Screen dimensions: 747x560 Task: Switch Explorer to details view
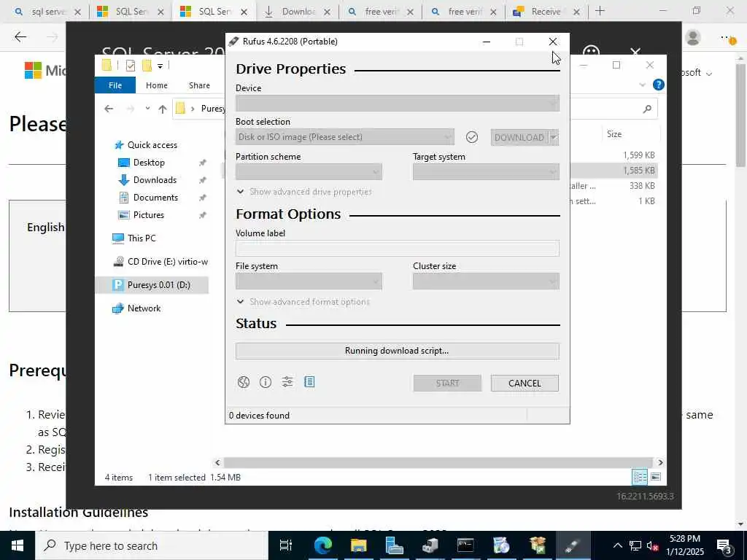(640, 477)
